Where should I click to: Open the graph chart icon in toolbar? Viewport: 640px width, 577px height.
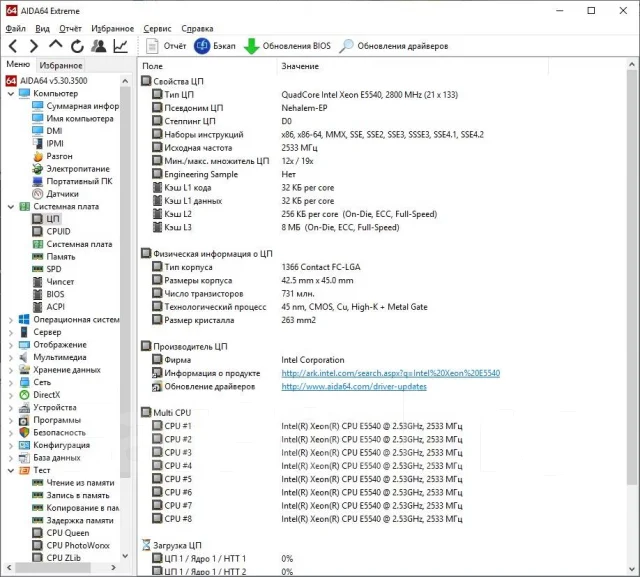coord(120,46)
